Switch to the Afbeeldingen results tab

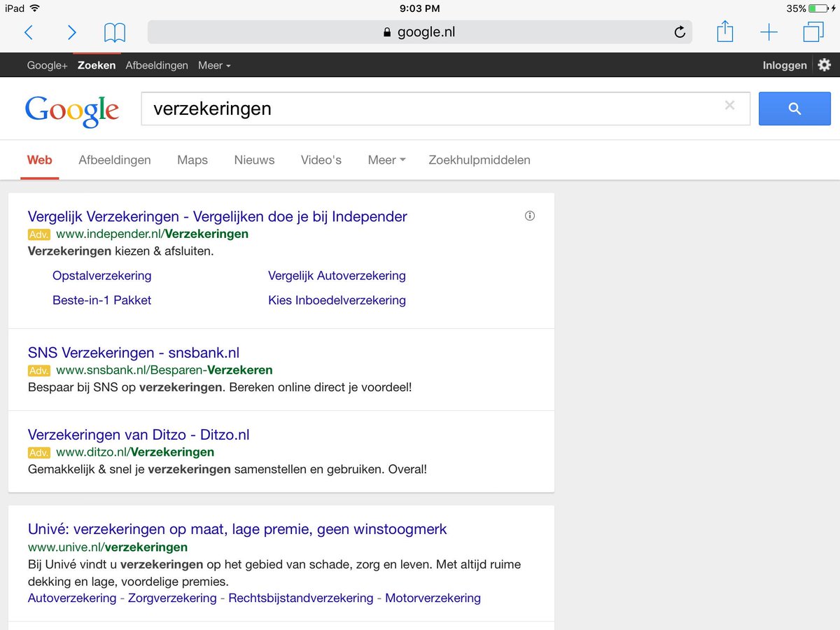[115, 160]
